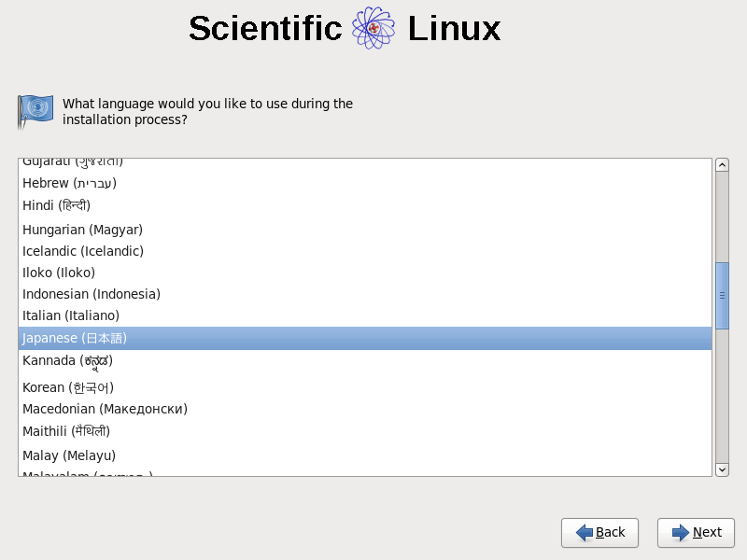Select Italian (Italiano) option
The height and width of the screenshot is (560, 747).
[x=71, y=315]
